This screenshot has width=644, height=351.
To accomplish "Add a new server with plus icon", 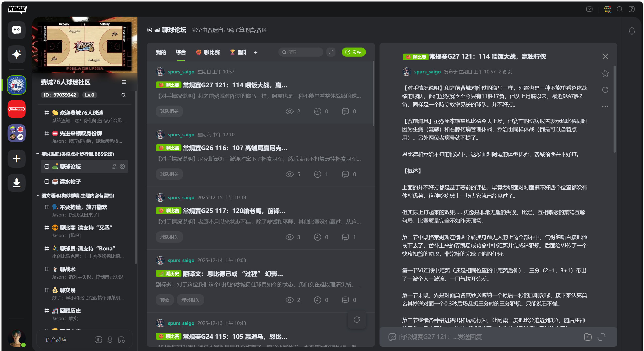I will coord(17,159).
